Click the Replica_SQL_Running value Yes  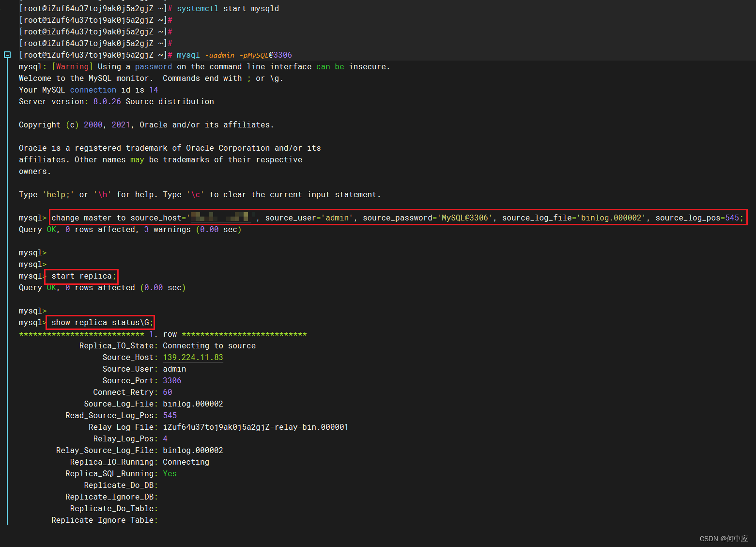click(170, 474)
